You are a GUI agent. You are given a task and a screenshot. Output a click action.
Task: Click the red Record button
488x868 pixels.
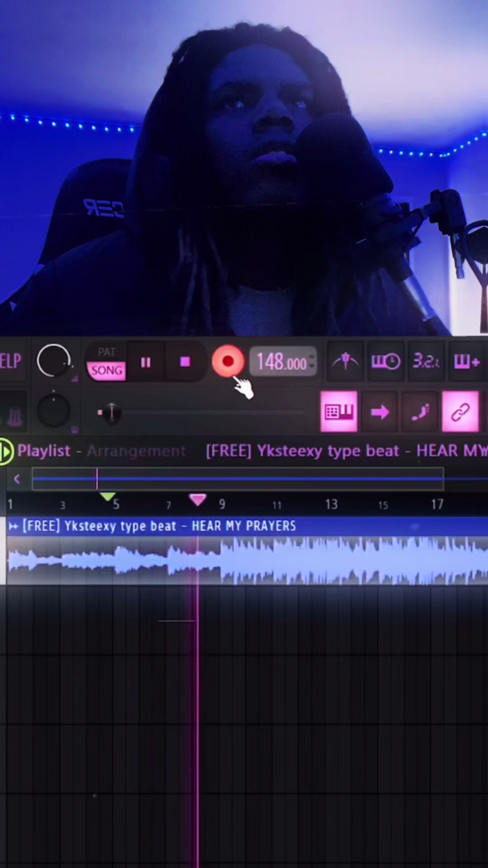(x=228, y=362)
